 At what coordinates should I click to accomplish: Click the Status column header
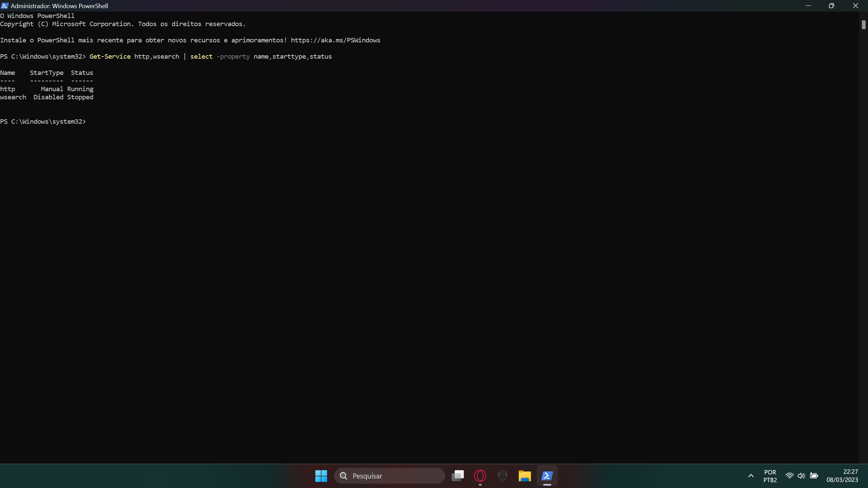[x=82, y=73]
